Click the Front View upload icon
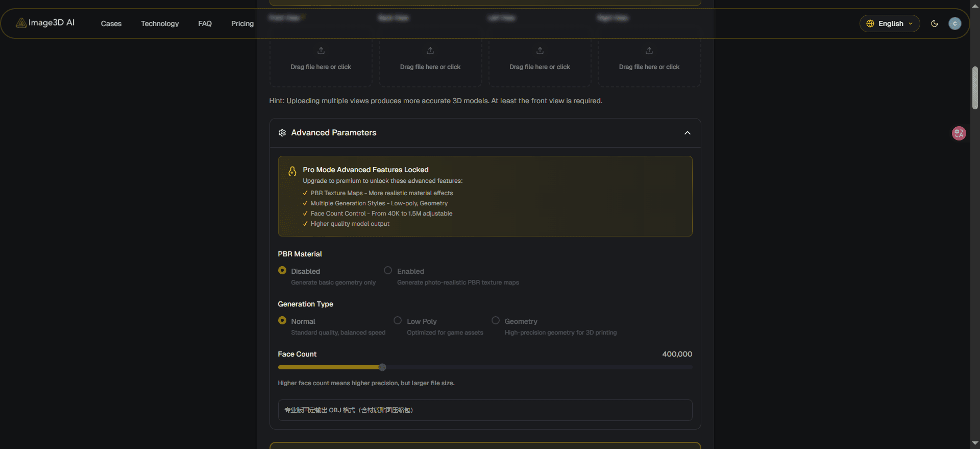 (321, 51)
